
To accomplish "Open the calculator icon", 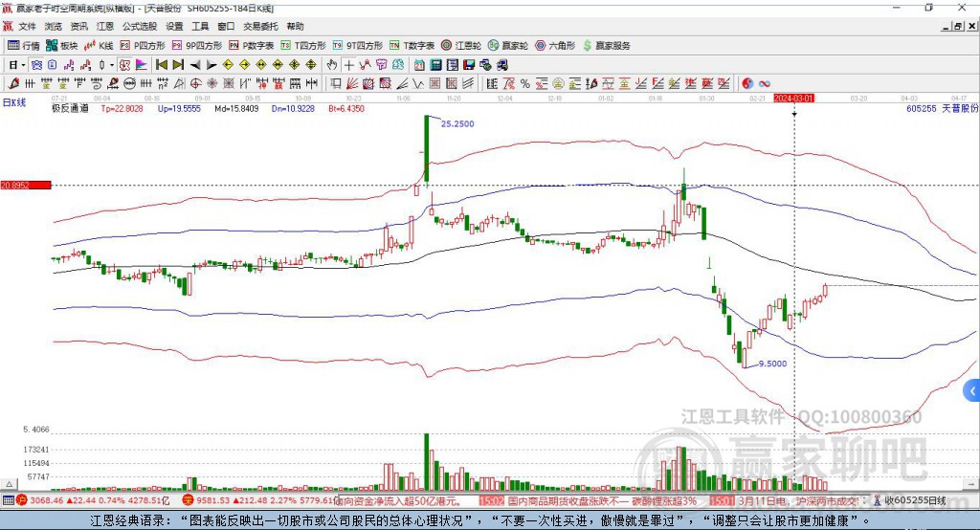I will pos(435,65).
